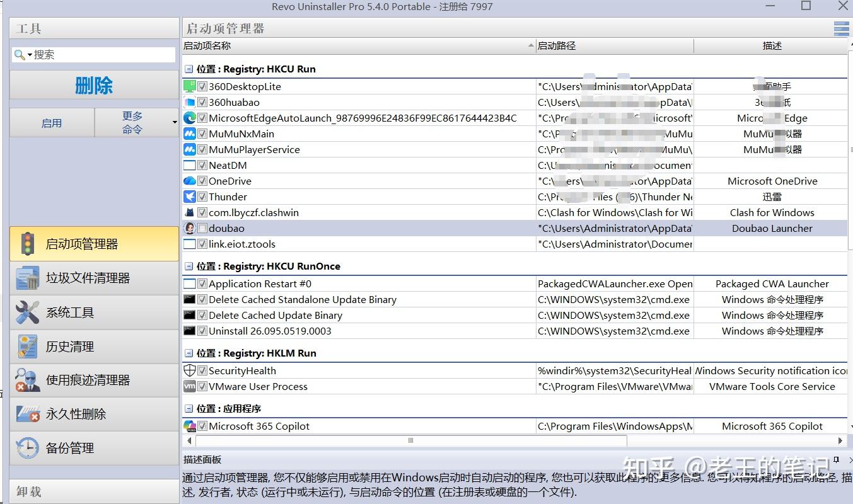Select the com.lbyczf.clashwin row name

pyautogui.click(x=254, y=212)
